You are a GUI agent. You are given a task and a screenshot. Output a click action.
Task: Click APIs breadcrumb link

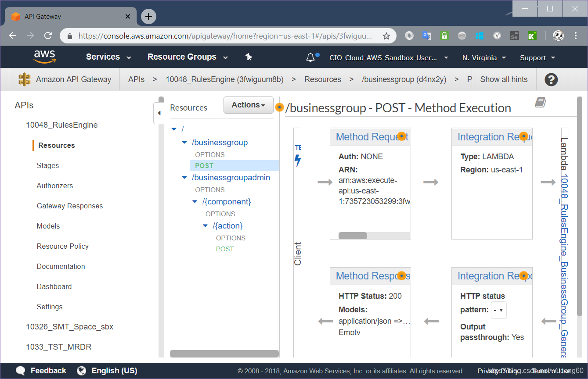pos(136,79)
